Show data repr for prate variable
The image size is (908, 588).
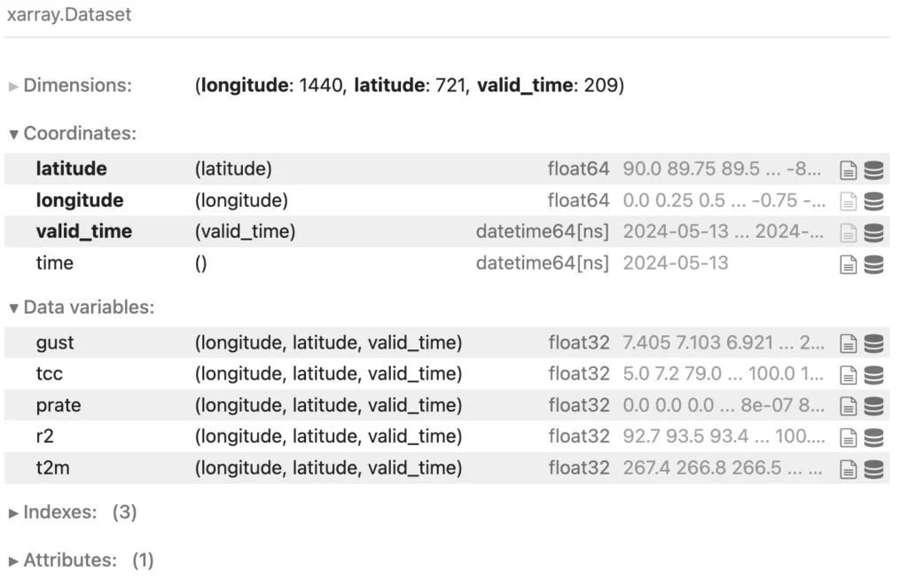coord(873,405)
